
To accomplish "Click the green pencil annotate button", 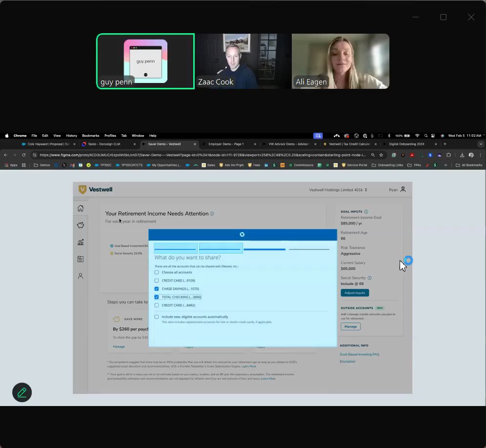I will pos(22,392).
